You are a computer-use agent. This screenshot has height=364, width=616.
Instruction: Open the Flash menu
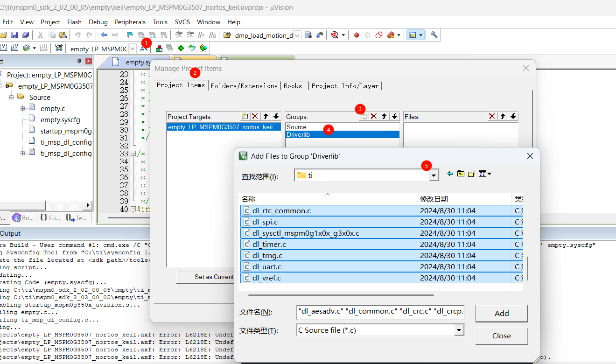point(74,22)
